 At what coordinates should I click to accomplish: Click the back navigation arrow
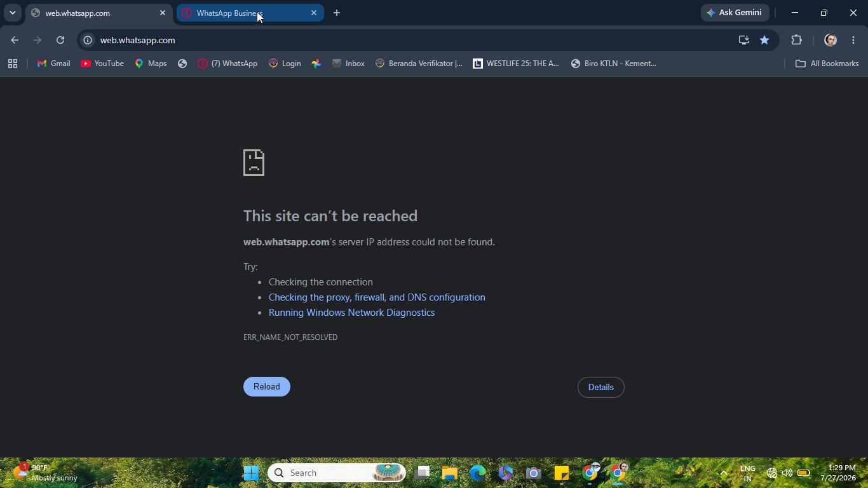[15, 40]
